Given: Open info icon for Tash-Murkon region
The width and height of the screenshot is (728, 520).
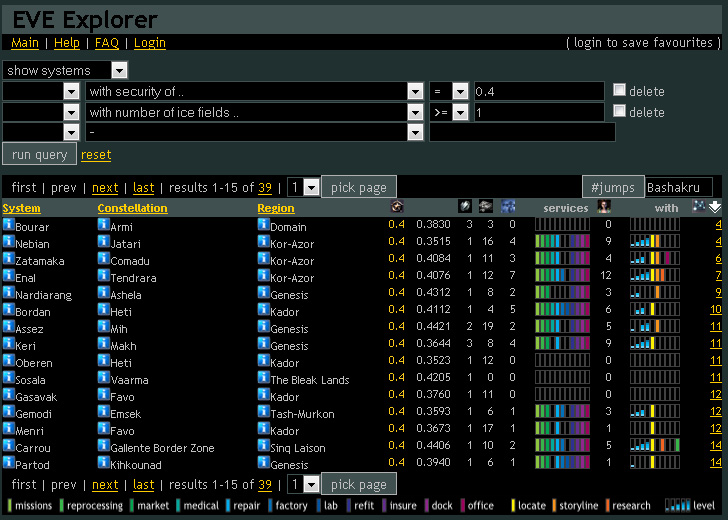Looking at the screenshot, I should click(263, 411).
